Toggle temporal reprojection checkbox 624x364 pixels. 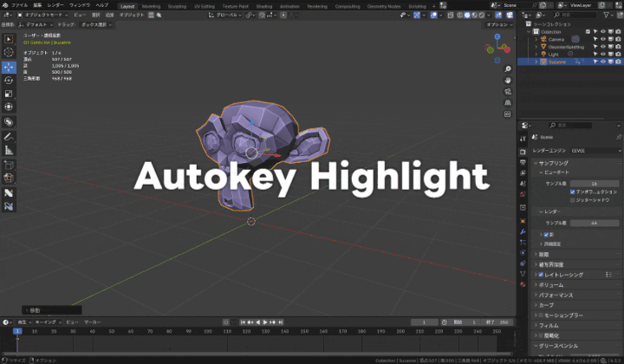[573, 192]
